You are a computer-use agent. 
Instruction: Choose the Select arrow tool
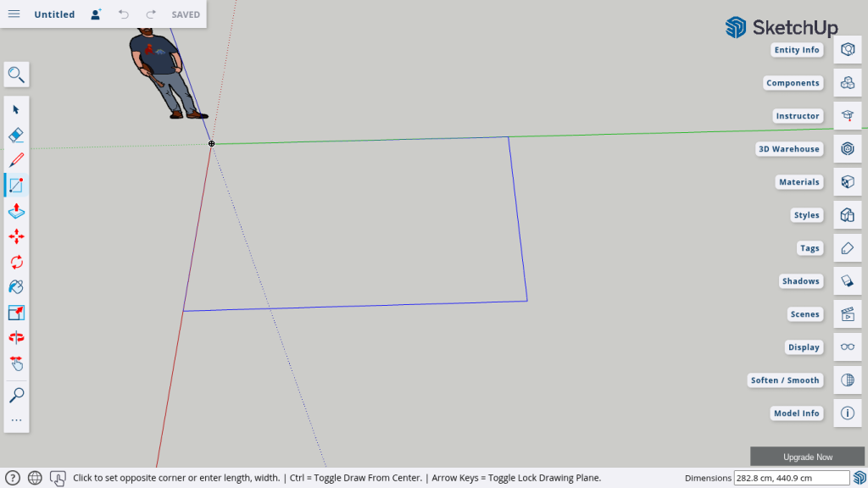point(16,109)
